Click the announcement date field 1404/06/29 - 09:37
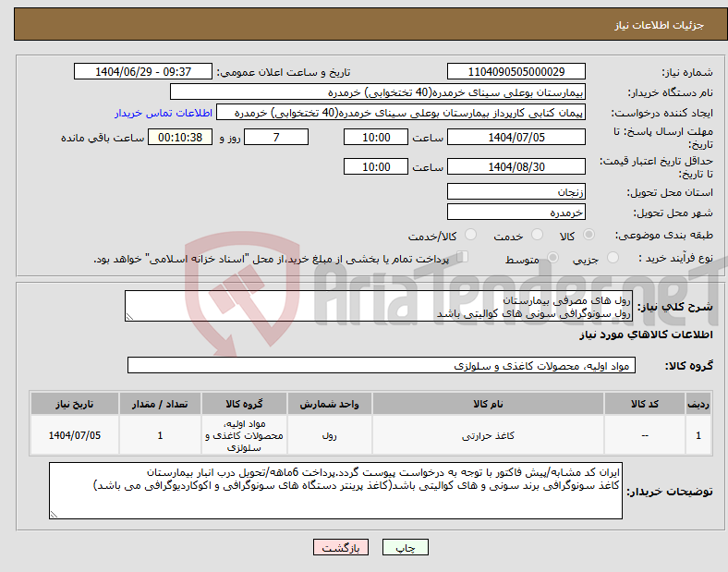Viewport: 728px width, 572px height. pos(143,71)
